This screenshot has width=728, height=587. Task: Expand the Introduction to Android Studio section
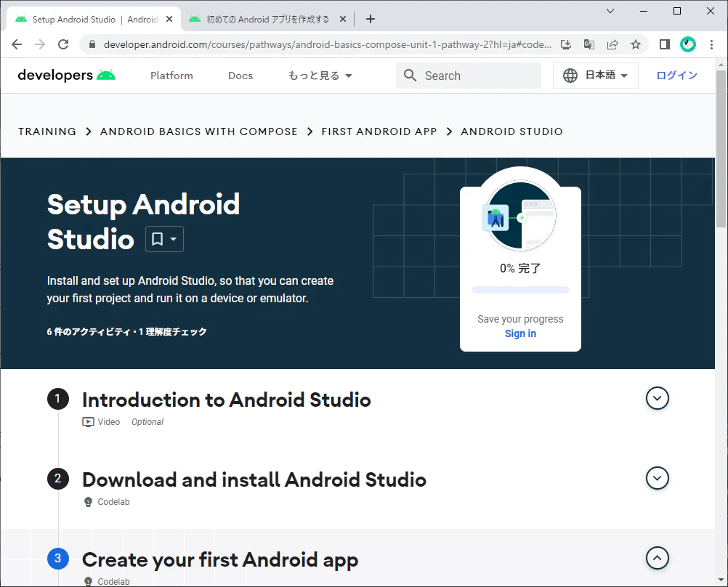[657, 398]
